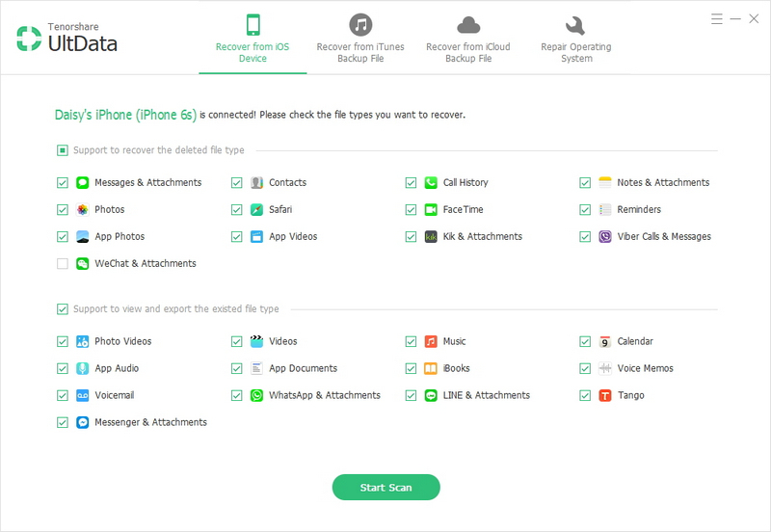Click the Voice Memos waveform icon
This screenshot has height=532, width=771.
coord(605,369)
